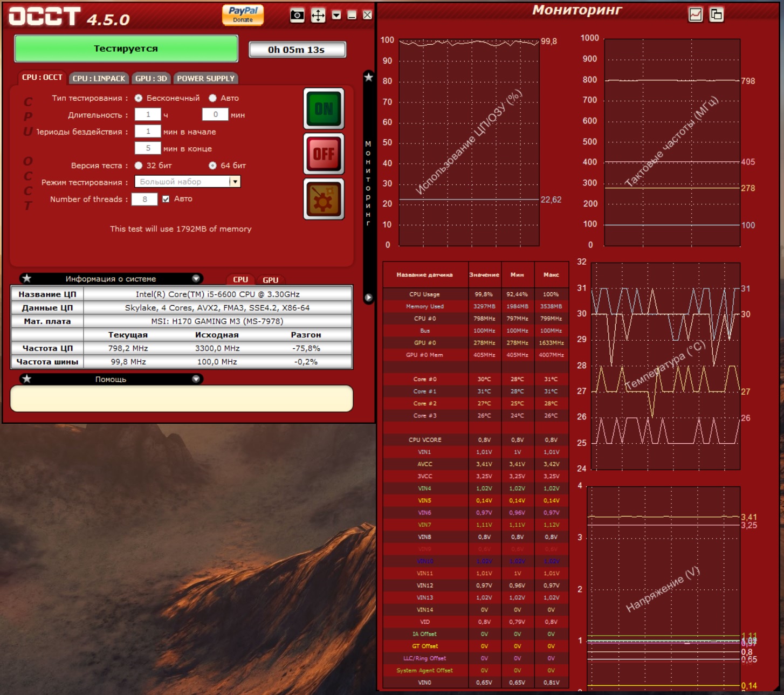Click the Макс column header

551,275
